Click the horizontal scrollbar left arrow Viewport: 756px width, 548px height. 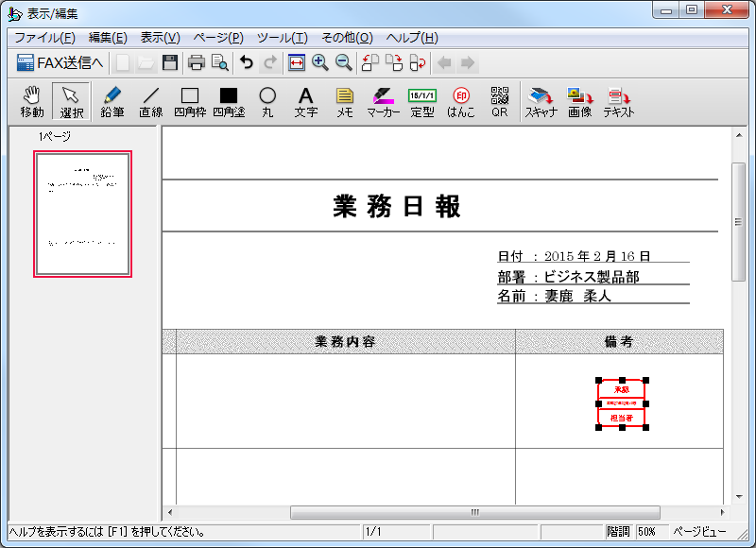click(x=170, y=512)
